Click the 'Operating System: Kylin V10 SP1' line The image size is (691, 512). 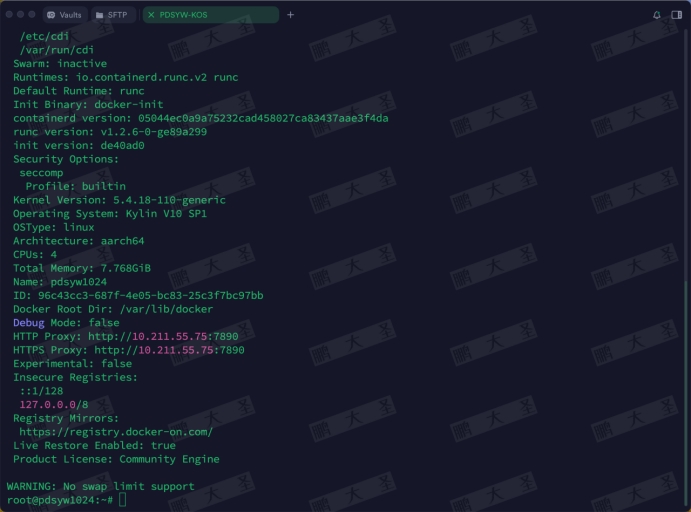click(110, 214)
